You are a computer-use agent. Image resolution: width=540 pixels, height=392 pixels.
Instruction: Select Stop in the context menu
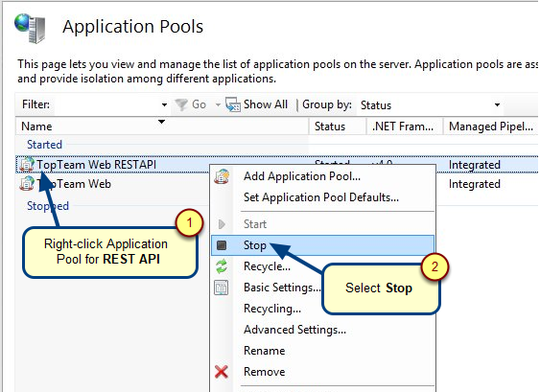click(322, 245)
